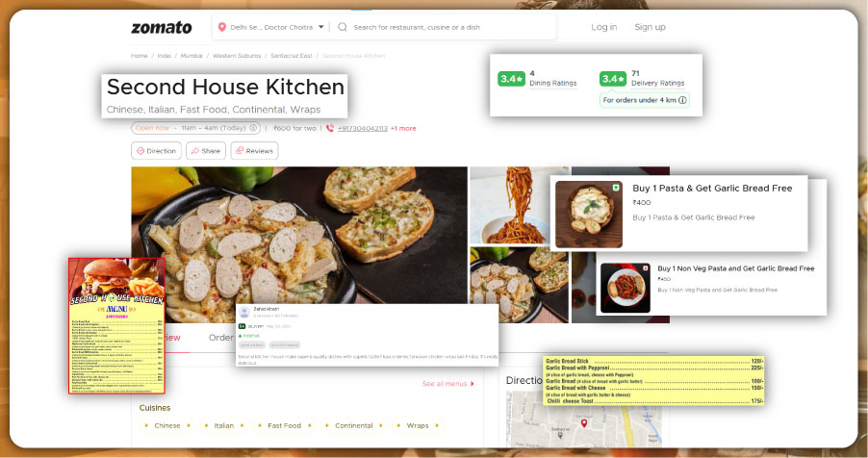Screen dimensions: 868x458
Task: Expand the '+1 more' phone numbers
Action: point(403,127)
